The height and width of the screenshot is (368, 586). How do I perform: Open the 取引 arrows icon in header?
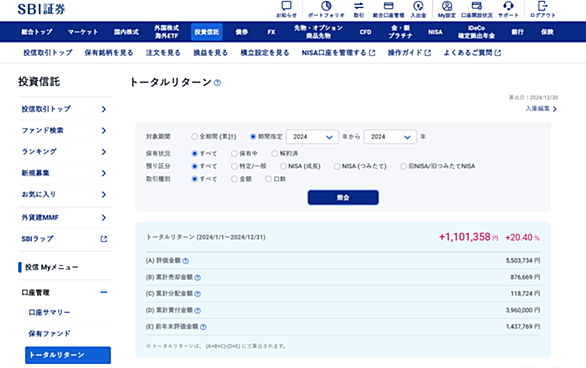(359, 6)
